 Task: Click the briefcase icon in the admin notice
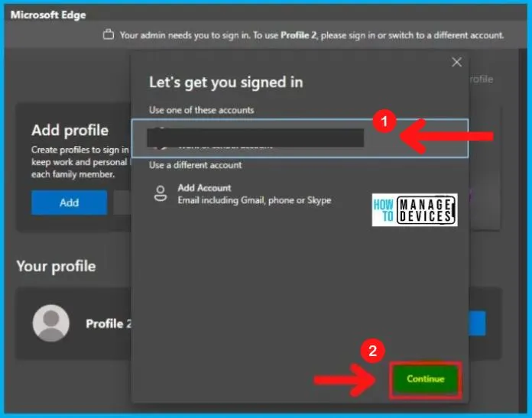coord(109,34)
